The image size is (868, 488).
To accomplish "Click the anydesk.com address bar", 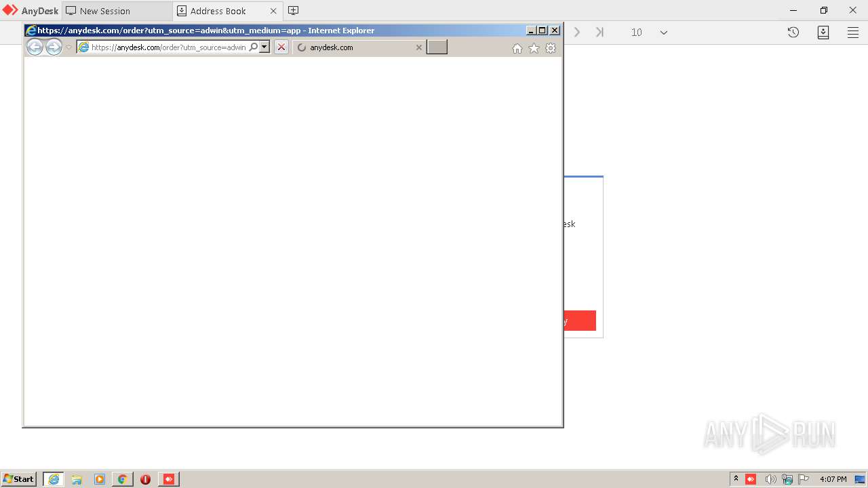I will 168,47.
